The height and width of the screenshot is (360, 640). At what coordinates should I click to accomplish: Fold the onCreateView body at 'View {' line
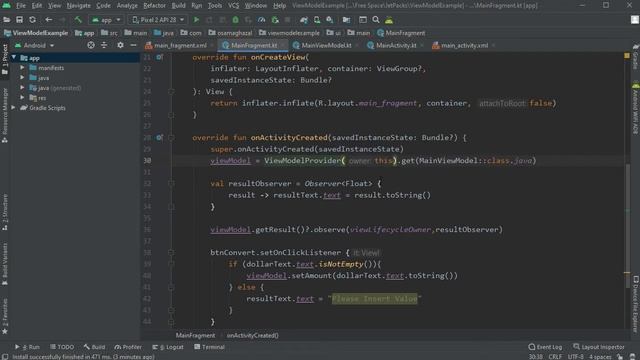pos(171,92)
